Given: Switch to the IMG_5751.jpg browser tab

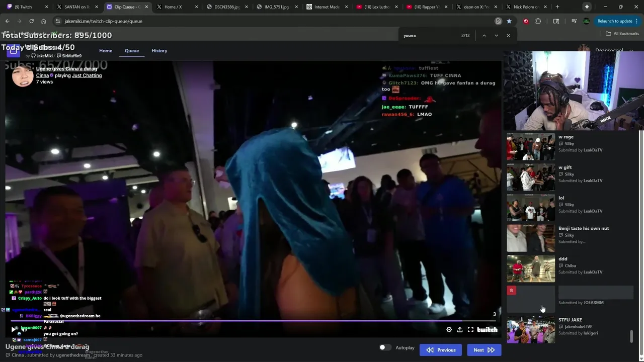Looking at the screenshot, I should tap(277, 7).
